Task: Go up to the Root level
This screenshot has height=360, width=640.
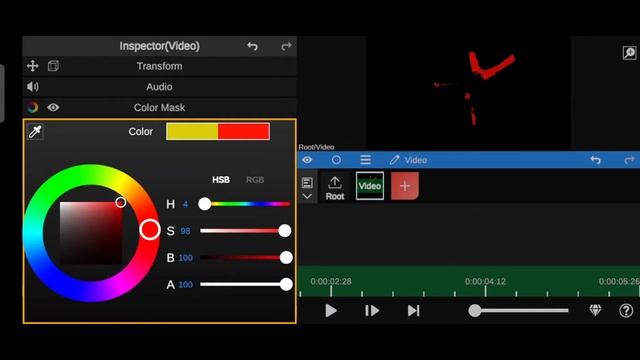Action: [335, 188]
